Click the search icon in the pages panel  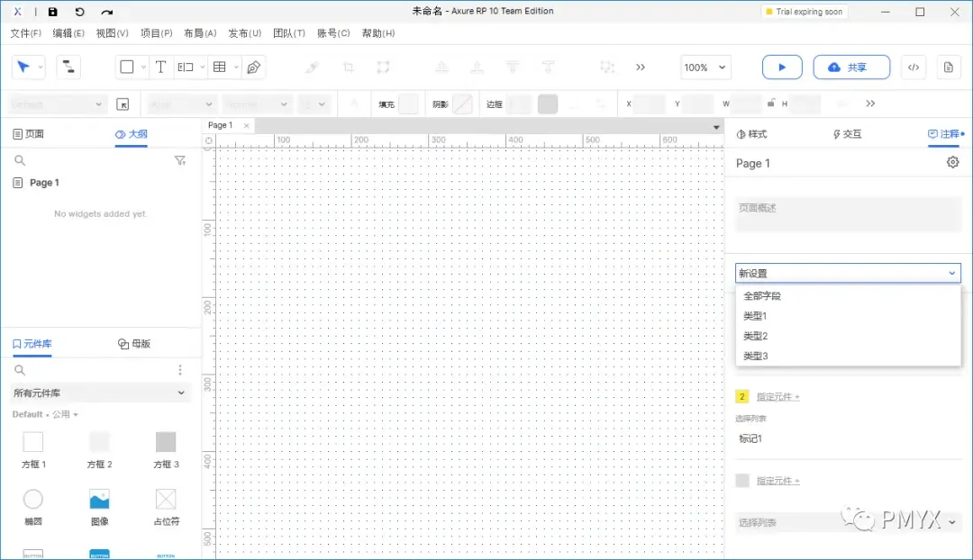point(18,160)
